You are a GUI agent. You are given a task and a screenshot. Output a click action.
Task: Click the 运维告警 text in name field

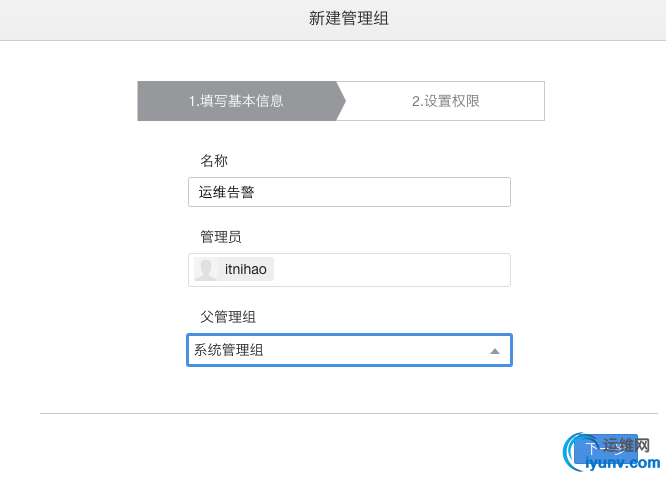click(226, 192)
